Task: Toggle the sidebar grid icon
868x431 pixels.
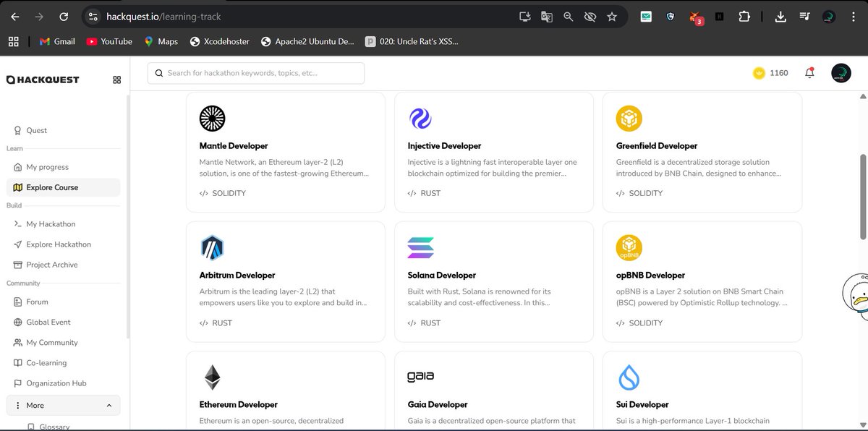Action: (117, 80)
